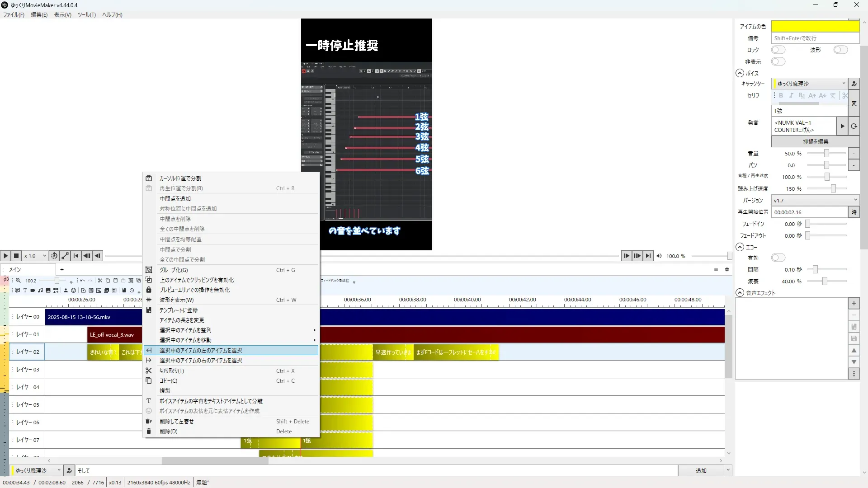Toggle the ロック lock switch
868x488 pixels.
pos(778,50)
